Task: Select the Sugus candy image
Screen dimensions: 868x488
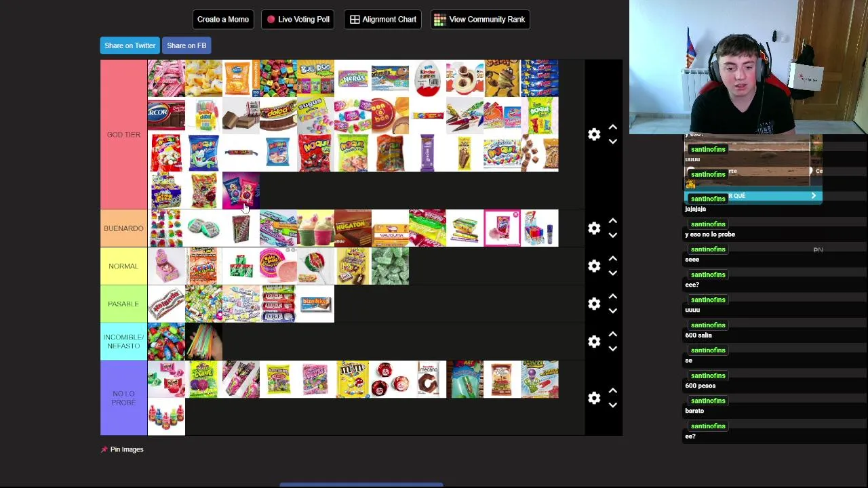Action: (315, 115)
